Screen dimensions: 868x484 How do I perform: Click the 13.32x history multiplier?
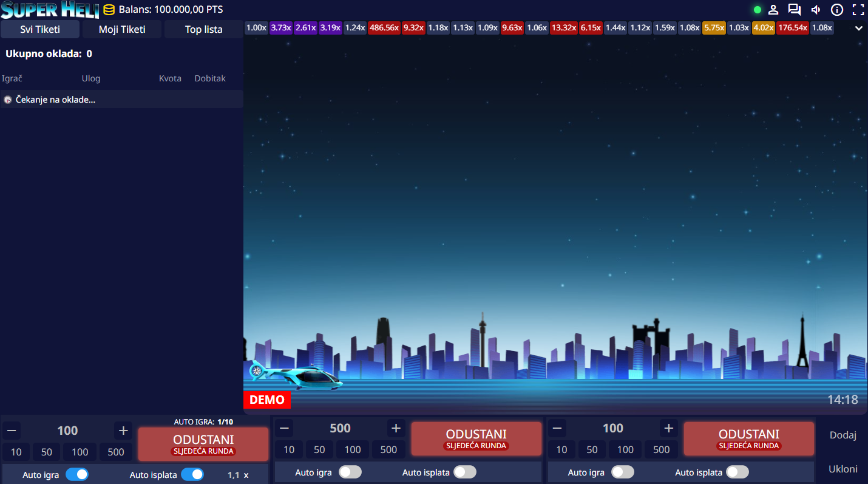tap(563, 27)
